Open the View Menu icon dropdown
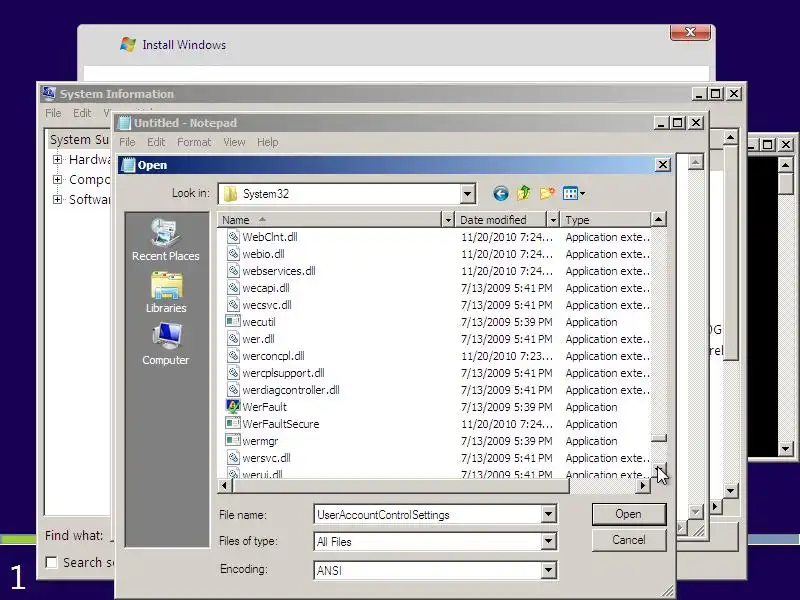This screenshot has height=600, width=800. pos(574,193)
